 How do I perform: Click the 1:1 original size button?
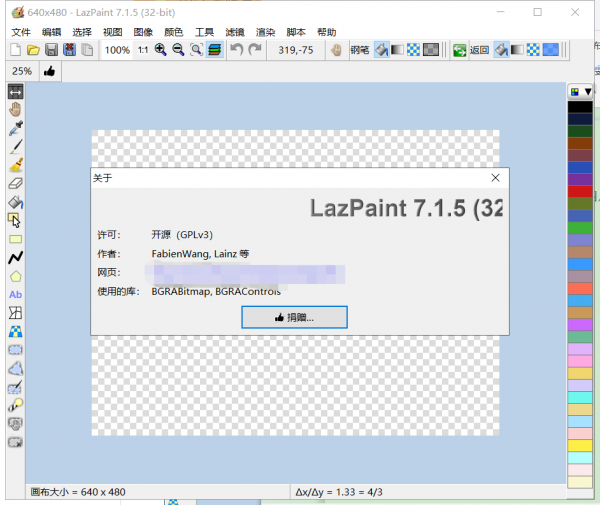click(x=143, y=50)
